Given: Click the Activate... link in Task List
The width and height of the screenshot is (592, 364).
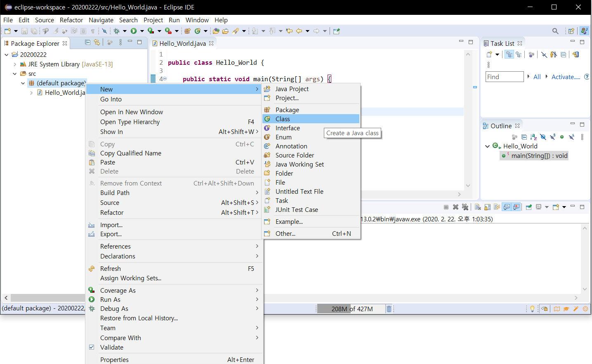Looking at the screenshot, I should click(x=566, y=77).
